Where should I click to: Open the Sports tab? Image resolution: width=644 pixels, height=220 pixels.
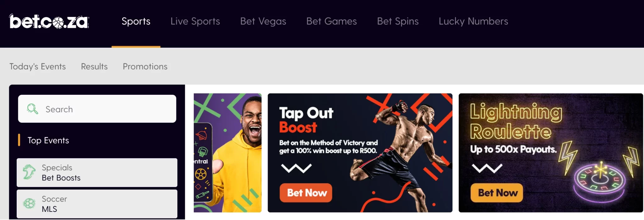tap(136, 21)
